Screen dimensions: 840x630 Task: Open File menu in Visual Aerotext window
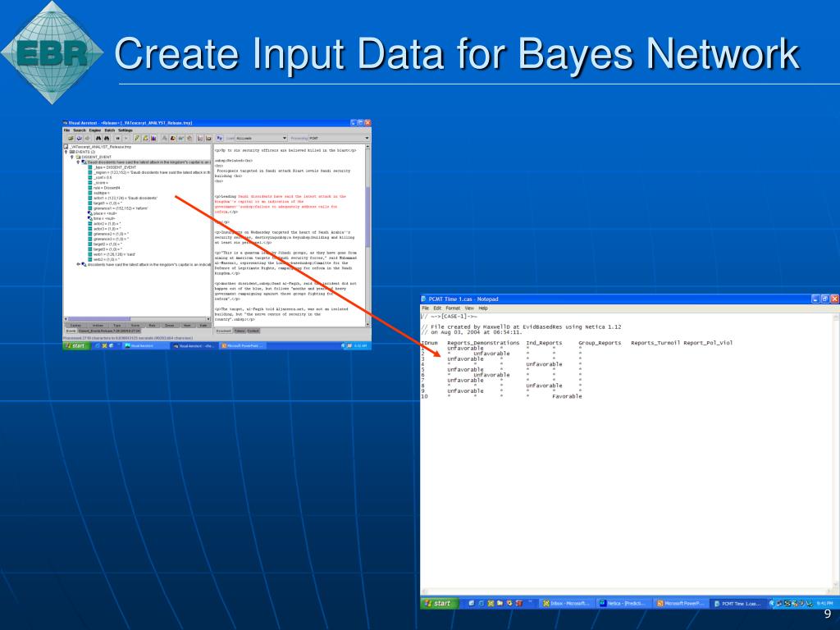click(x=66, y=130)
